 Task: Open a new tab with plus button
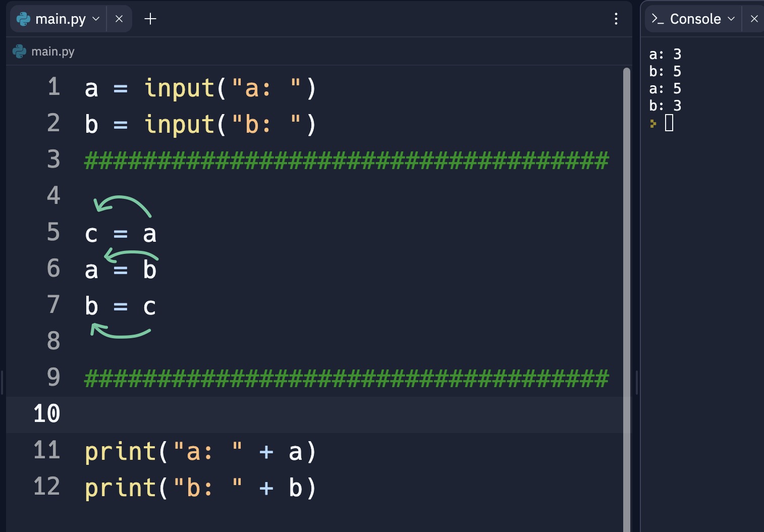(x=150, y=19)
